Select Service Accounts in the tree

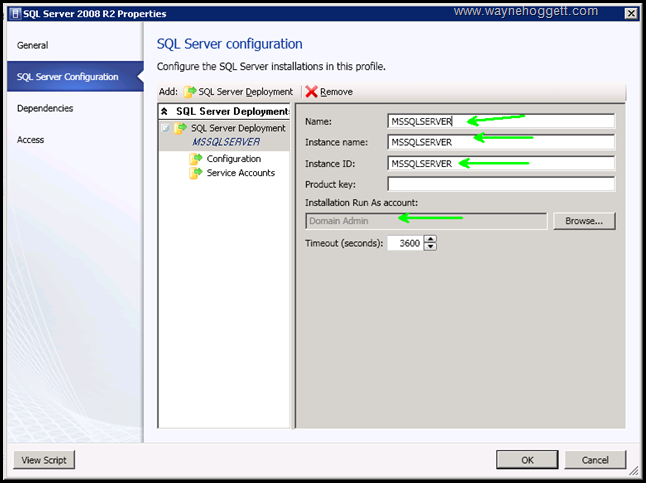(x=241, y=173)
